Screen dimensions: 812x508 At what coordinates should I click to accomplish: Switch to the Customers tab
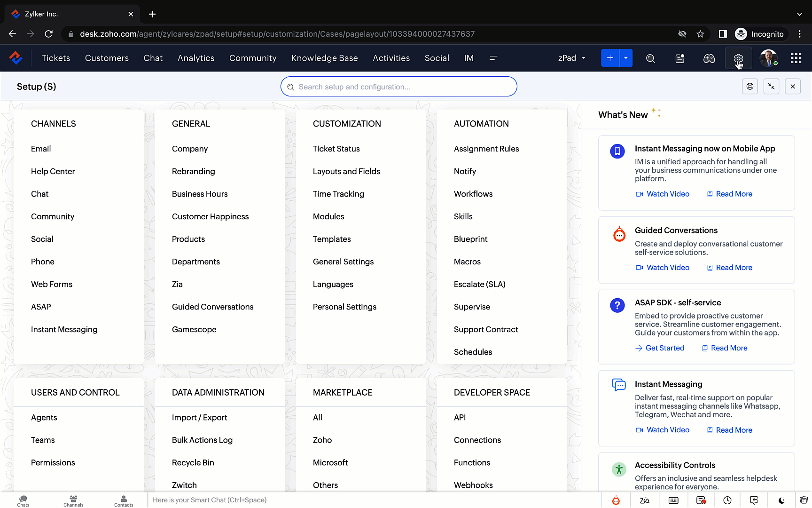107,58
